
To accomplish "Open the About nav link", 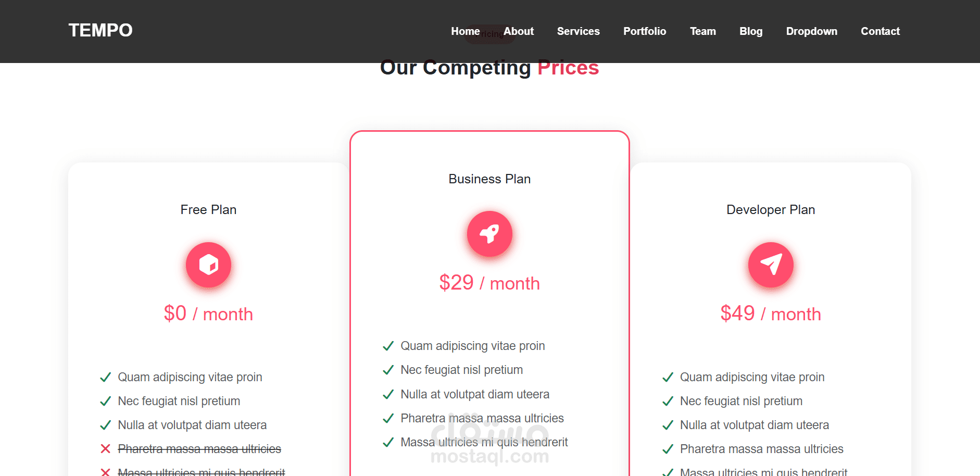I will tap(519, 31).
